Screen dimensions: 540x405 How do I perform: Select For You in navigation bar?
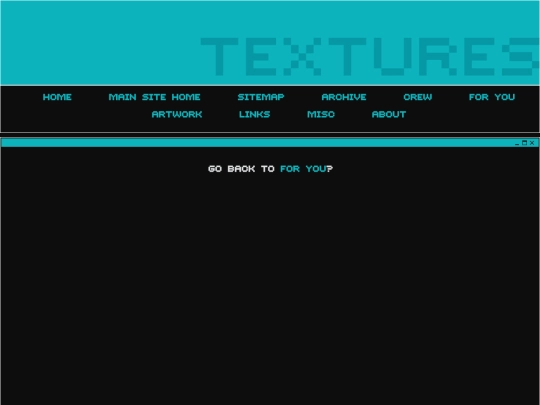(x=492, y=97)
